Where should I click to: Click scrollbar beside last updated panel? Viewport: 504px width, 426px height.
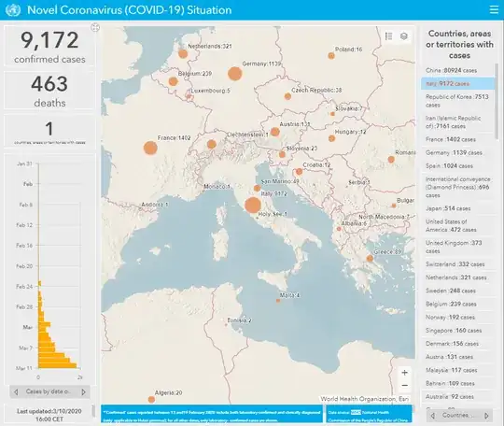point(93,411)
